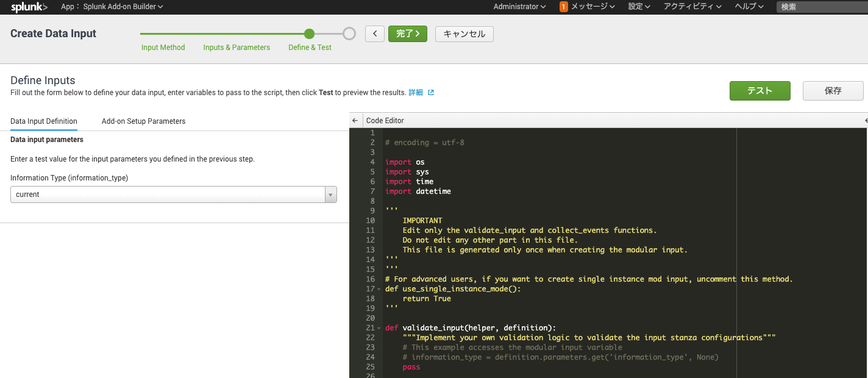Viewport: 868px width, 378px height.
Task: Click the Define & Test progress step circle
Action: [x=308, y=35]
